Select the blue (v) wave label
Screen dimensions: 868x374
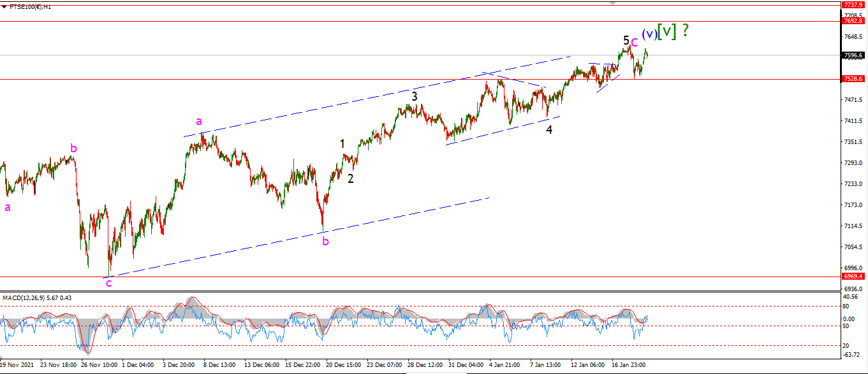pyautogui.click(x=649, y=33)
